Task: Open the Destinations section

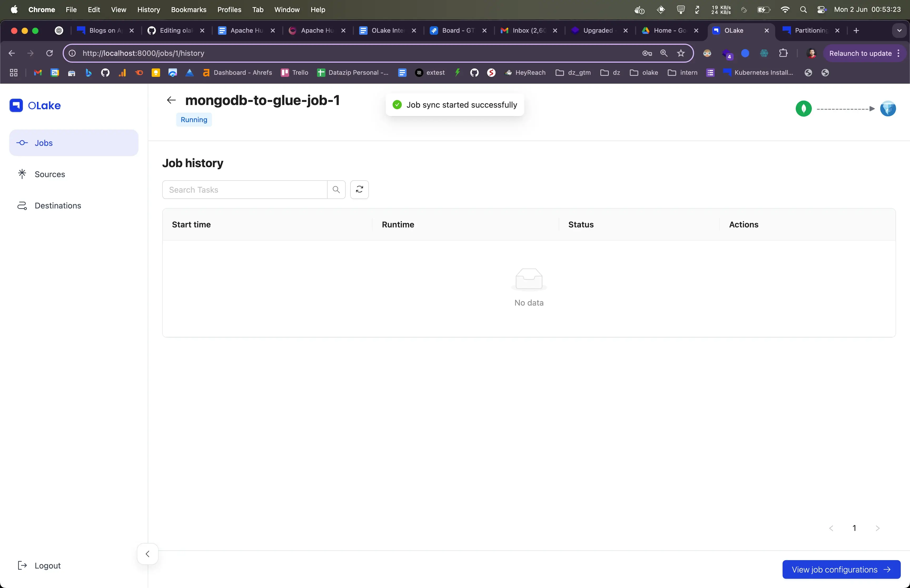Action: pos(58,205)
